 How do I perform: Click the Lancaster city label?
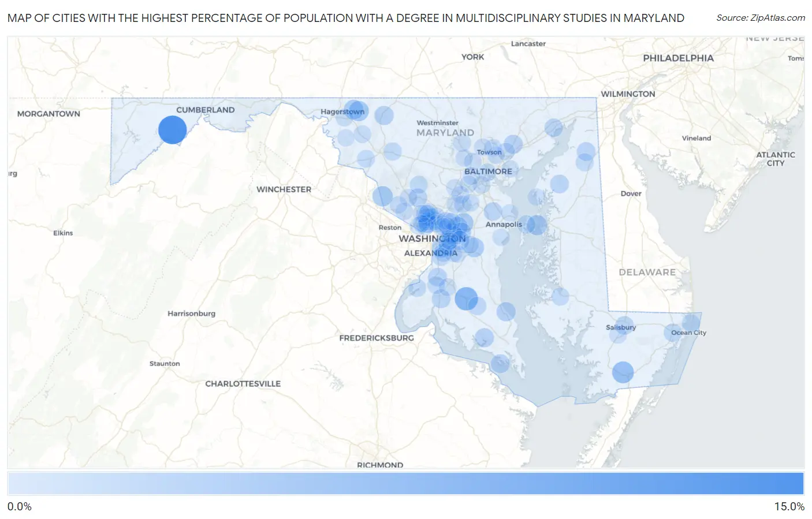[528, 44]
